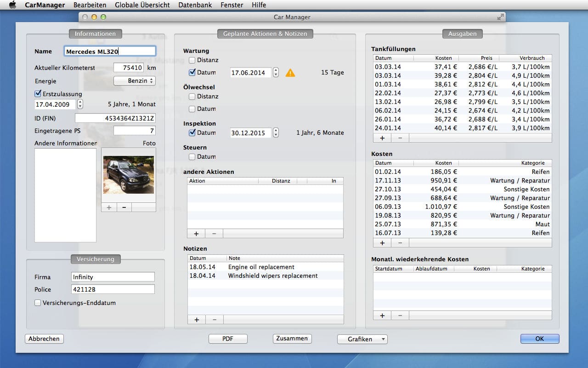
Task: Add a new Kosten entry
Action: (x=382, y=243)
